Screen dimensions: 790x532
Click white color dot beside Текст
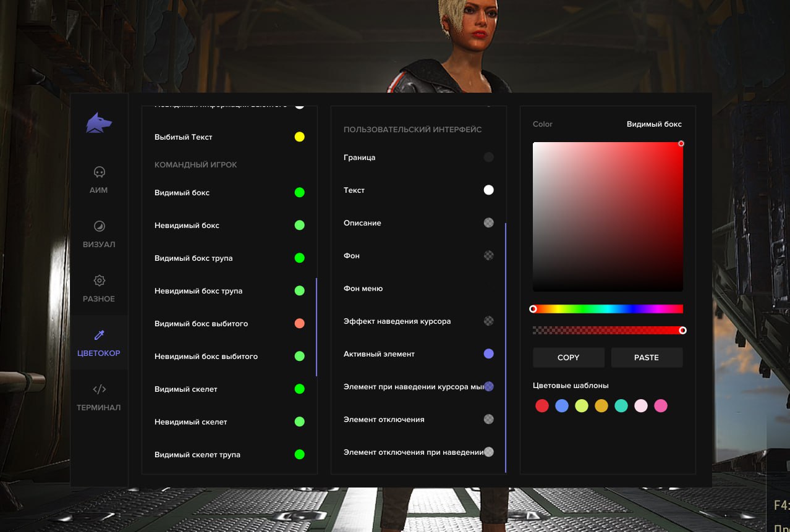coord(488,190)
